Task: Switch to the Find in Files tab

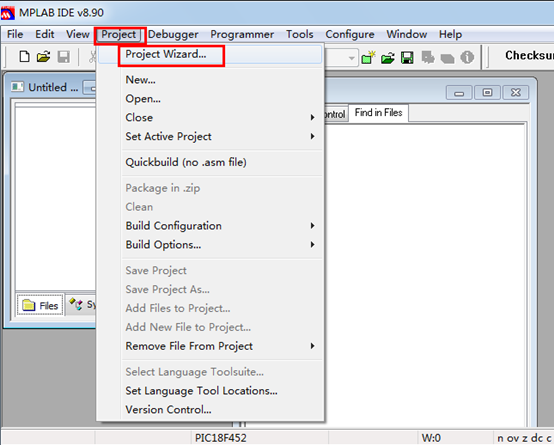Action: click(x=378, y=113)
